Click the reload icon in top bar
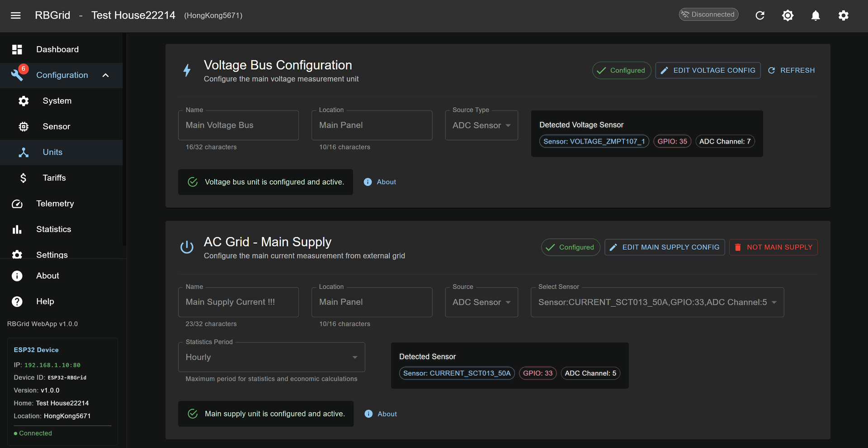This screenshot has width=868, height=448. pos(760,15)
